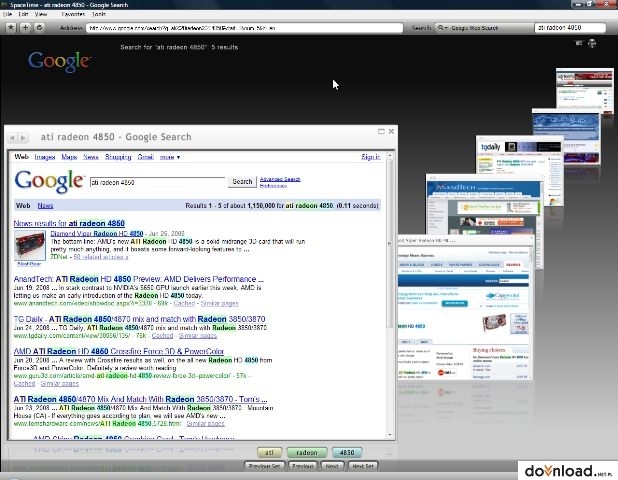Click the Previous Set button
This screenshot has width=618, height=480.
[264, 466]
